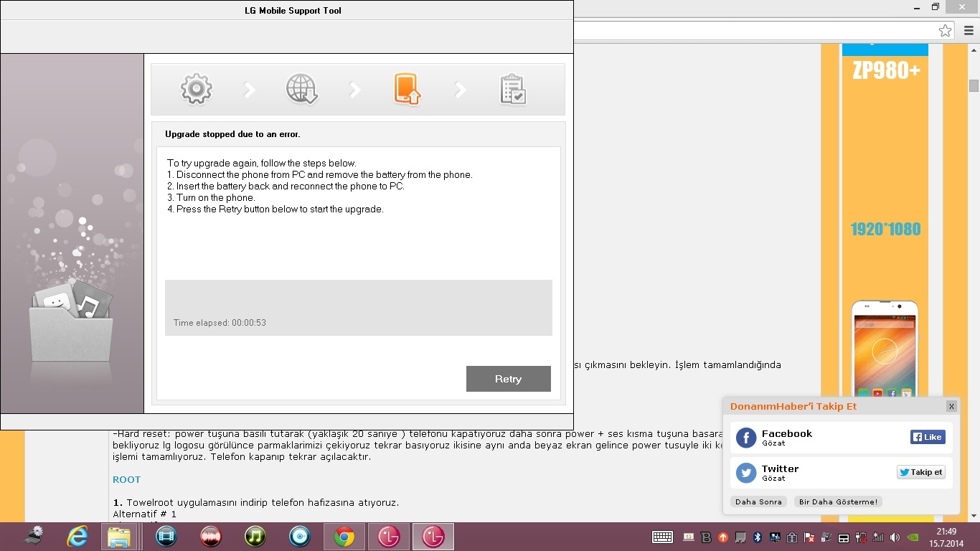Screen dimensions: 980x551
Task: Click the battery power tray icon
Action: (861, 537)
